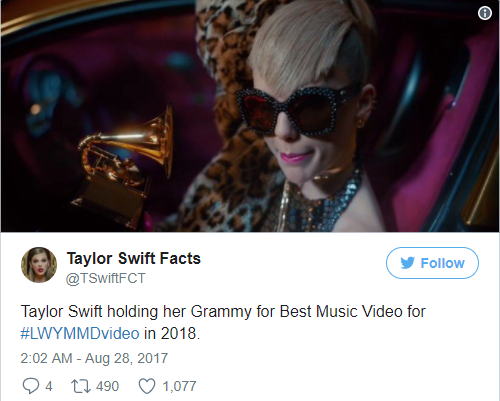Click the reply speech bubble icon

tap(31, 386)
